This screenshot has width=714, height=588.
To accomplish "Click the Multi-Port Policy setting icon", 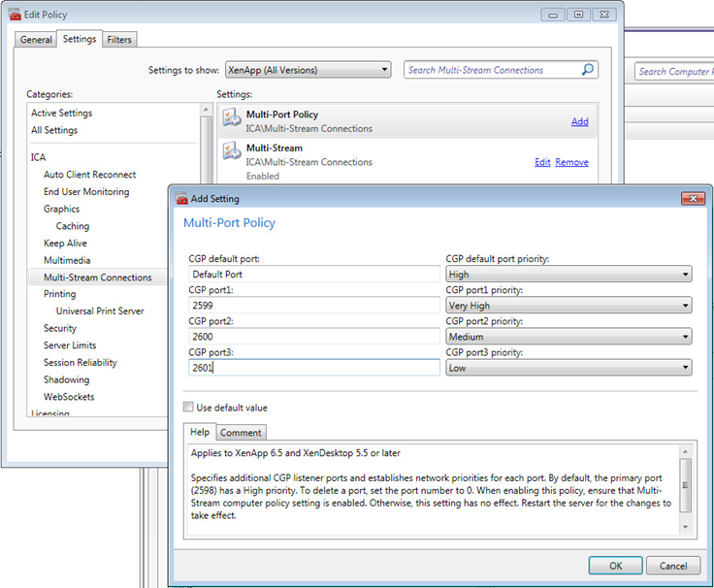I will tap(232, 117).
